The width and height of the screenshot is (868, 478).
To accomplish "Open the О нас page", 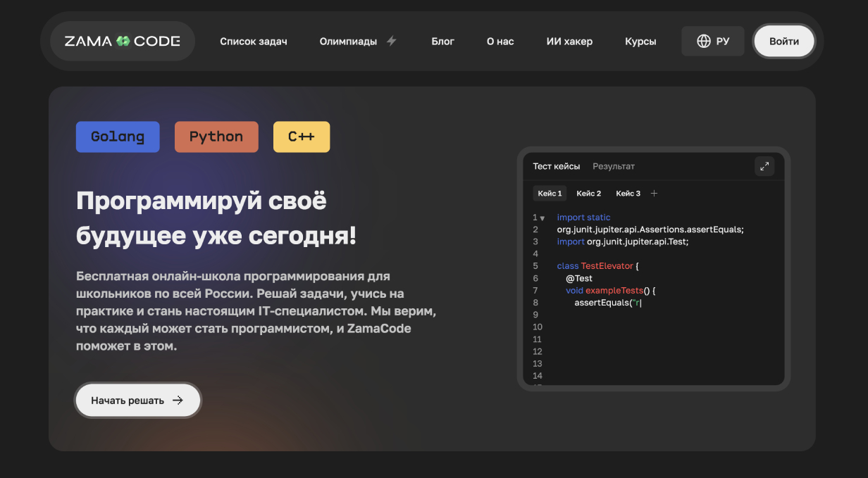I will 500,41.
